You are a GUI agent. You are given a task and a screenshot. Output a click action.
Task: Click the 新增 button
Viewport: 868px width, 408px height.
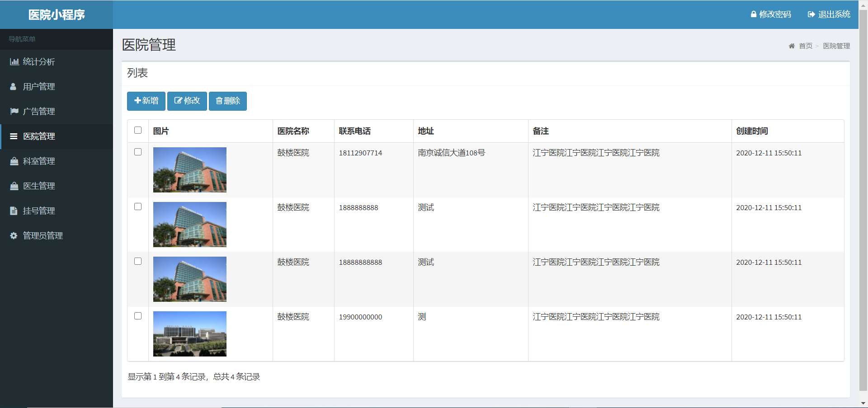[146, 101]
